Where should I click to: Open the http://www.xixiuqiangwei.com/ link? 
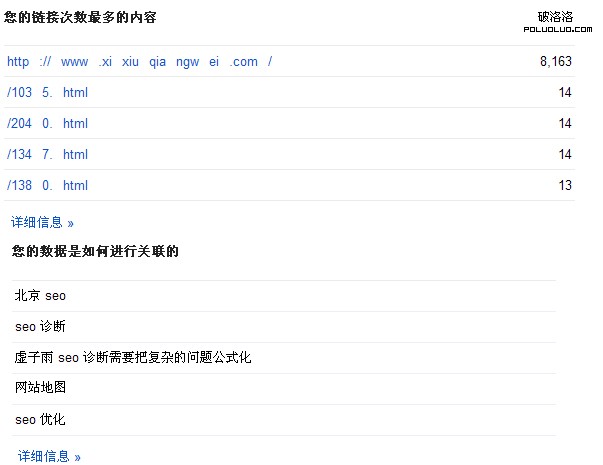click(139, 62)
